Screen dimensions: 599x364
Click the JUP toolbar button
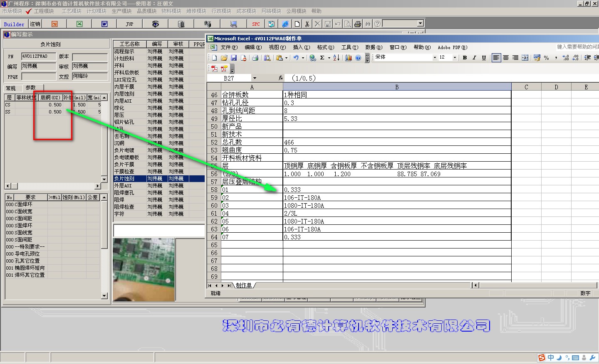click(x=129, y=24)
